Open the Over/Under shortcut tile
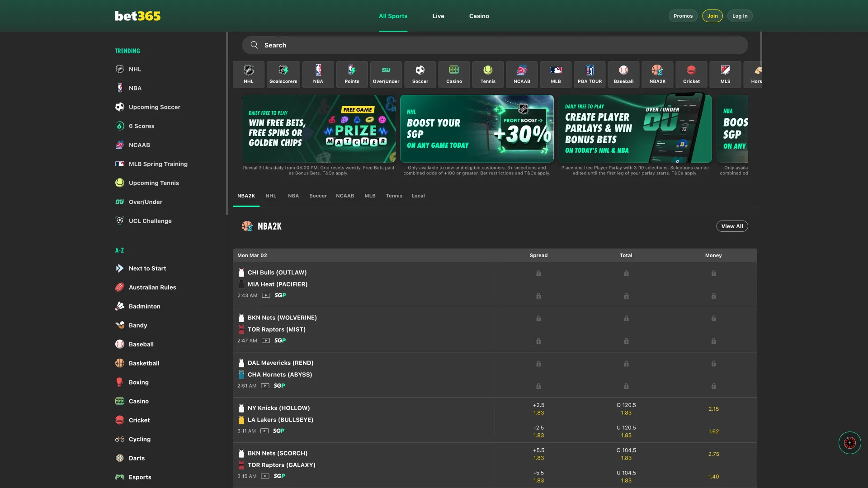 [x=386, y=74]
